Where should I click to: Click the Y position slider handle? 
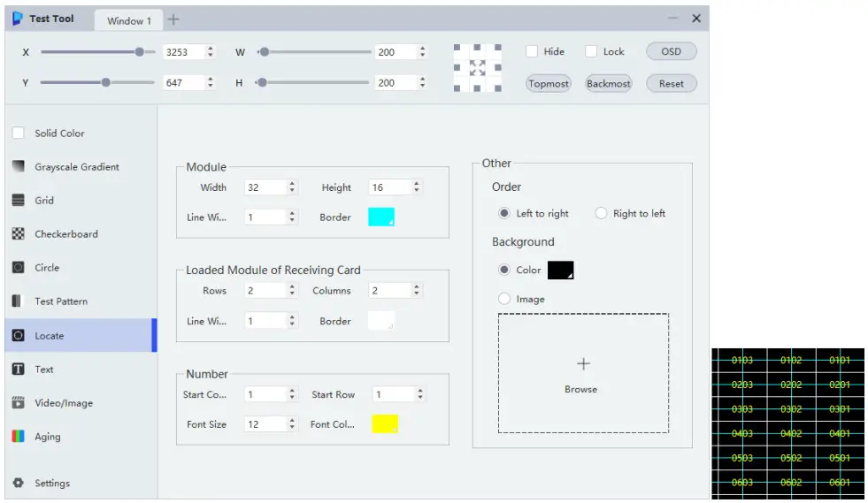[x=105, y=82]
